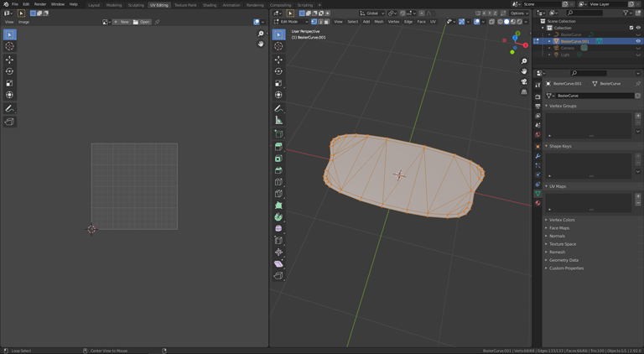Switch to wireframe viewport shading
Viewport: 644px width, 354px height.
(x=501, y=22)
